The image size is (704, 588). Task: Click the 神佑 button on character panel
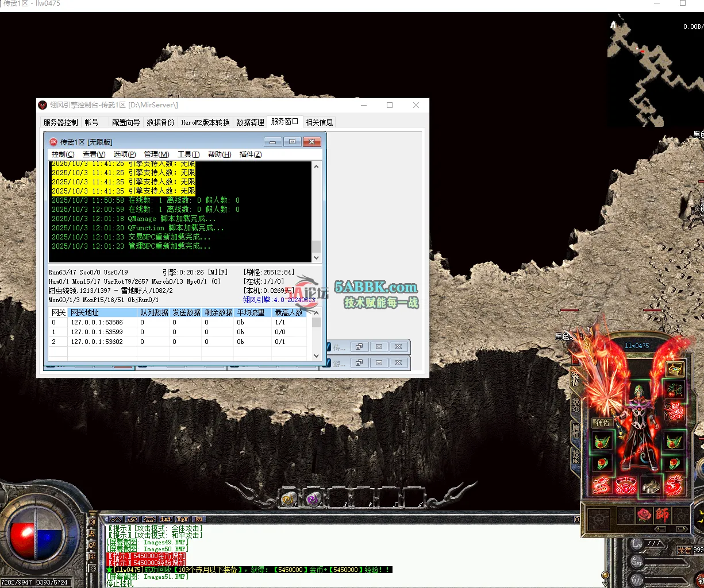pyautogui.click(x=602, y=423)
